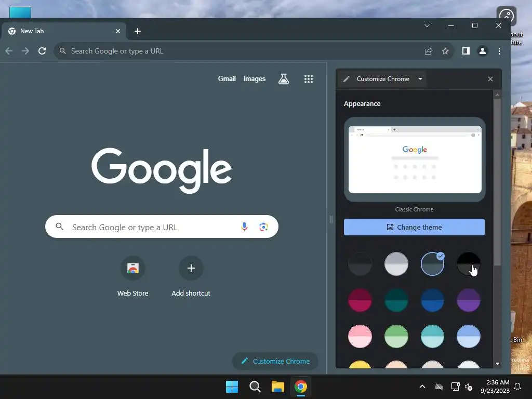Open the notification bell in taskbar

click(x=517, y=387)
